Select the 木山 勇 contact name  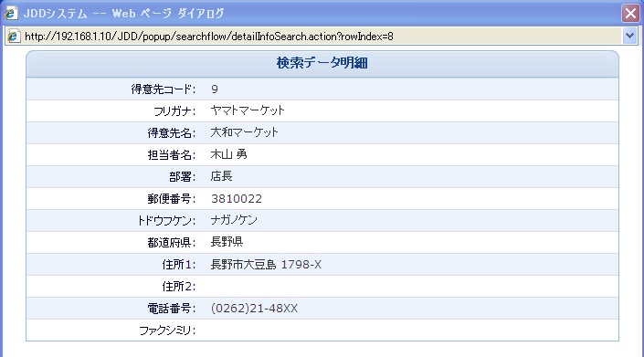[x=228, y=154]
